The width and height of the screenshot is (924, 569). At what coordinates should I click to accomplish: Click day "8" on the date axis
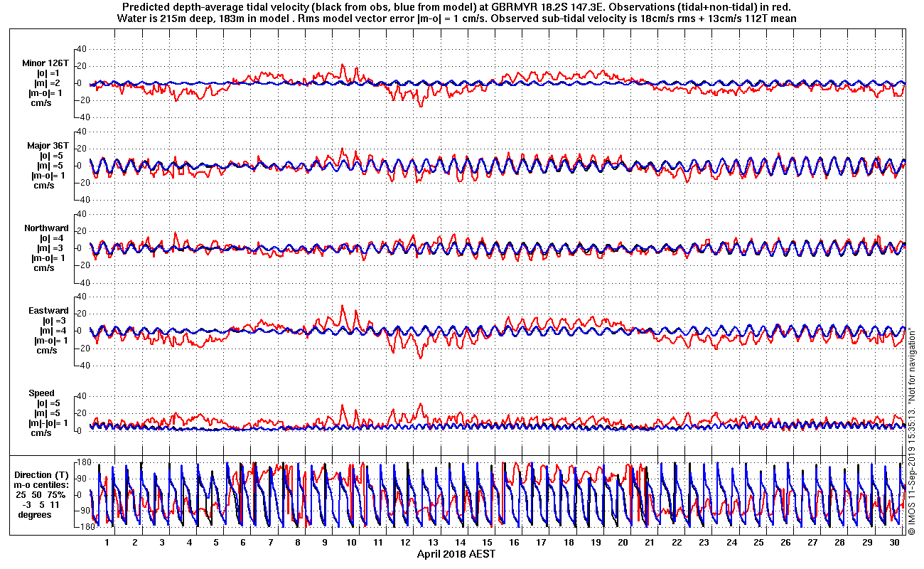[298, 542]
